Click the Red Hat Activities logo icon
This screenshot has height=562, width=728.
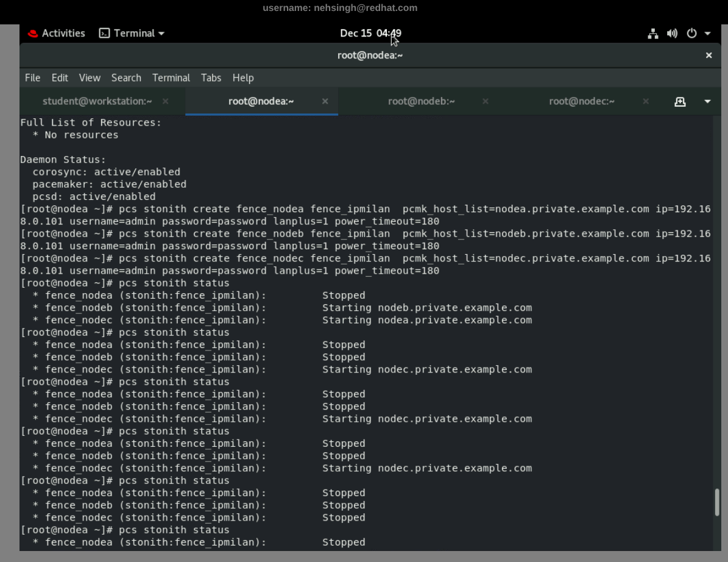tap(33, 34)
